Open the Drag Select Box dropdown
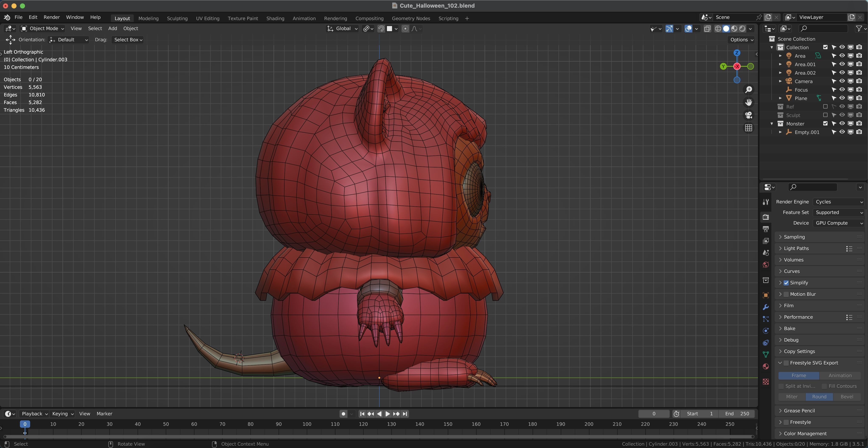 [127, 40]
